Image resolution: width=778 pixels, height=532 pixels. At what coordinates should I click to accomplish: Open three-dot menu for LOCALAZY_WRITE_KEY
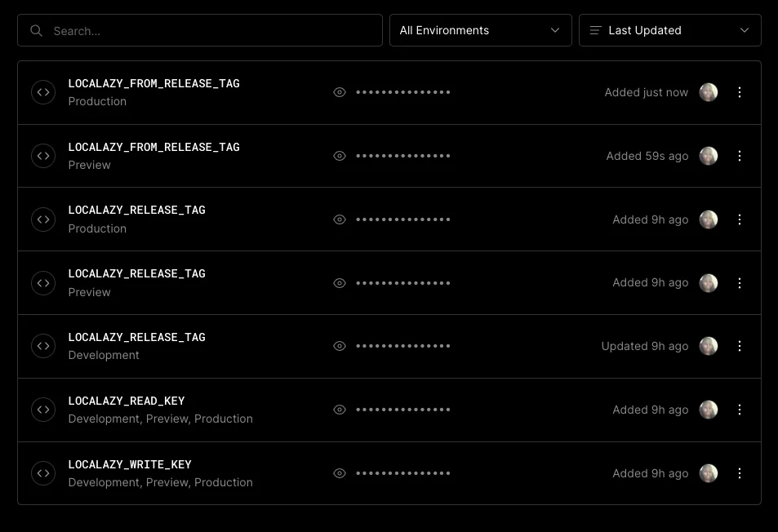click(740, 473)
